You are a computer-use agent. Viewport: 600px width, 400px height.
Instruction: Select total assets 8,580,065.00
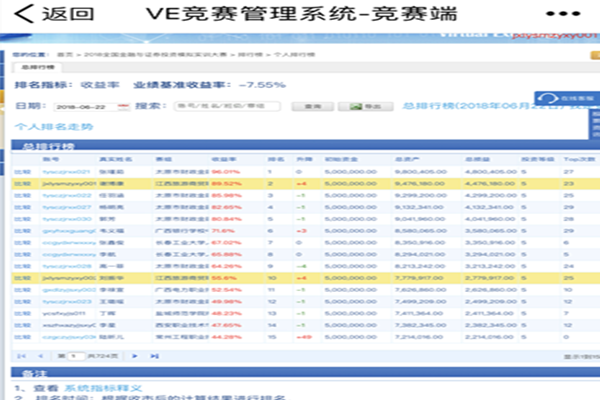point(421,231)
